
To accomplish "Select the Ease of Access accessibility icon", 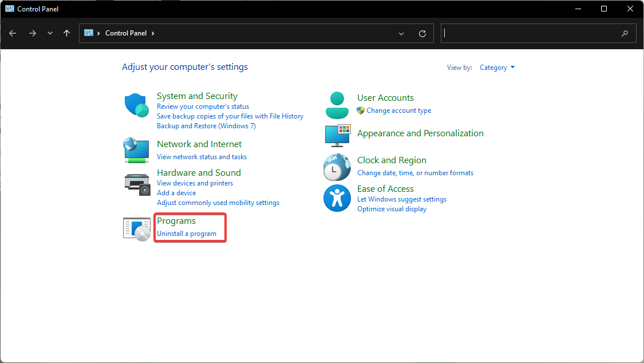I will pos(337,198).
